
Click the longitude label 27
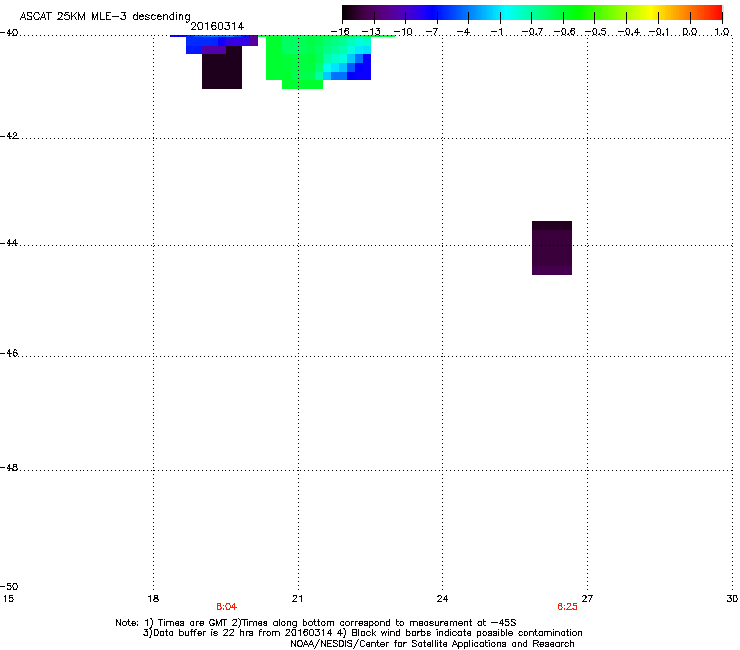pyautogui.click(x=587, y=599)
